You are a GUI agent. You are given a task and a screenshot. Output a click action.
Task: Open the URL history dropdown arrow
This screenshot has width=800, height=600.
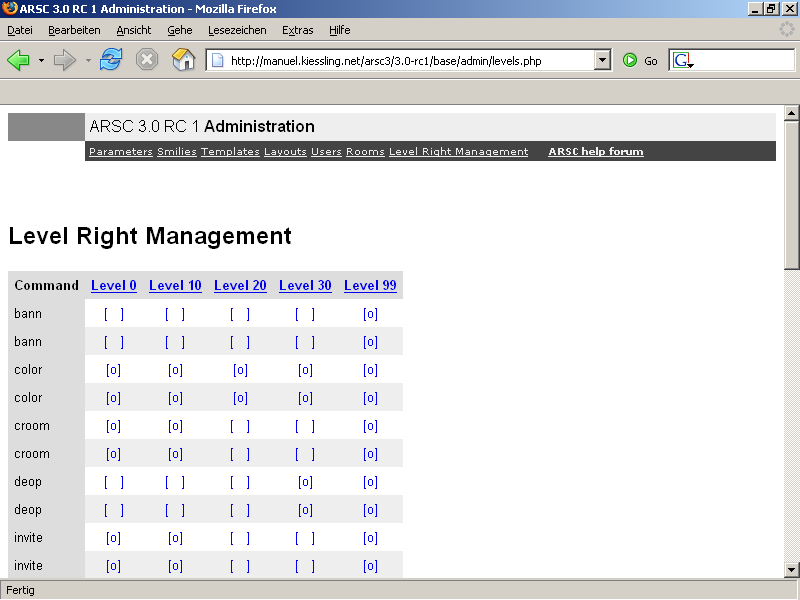coord(602,60)
